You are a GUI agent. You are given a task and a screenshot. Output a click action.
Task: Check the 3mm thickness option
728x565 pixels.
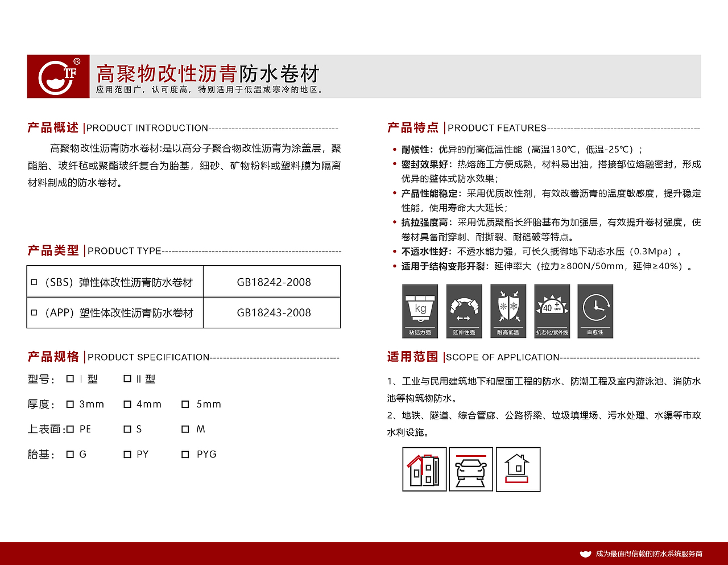pos(70,403)
